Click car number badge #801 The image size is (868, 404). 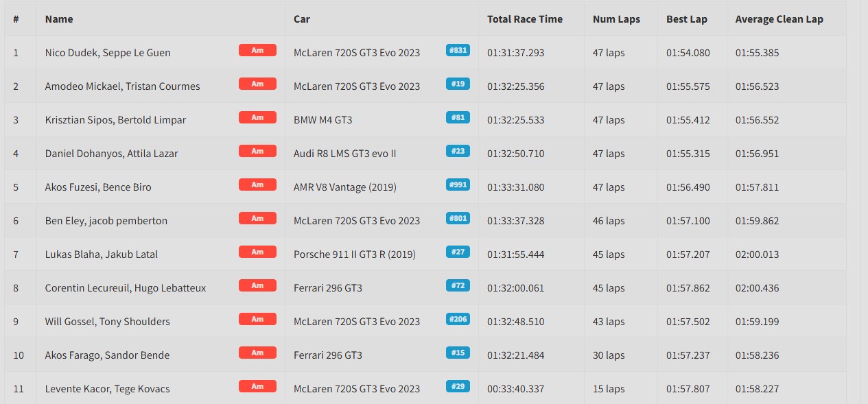(458, 218)
